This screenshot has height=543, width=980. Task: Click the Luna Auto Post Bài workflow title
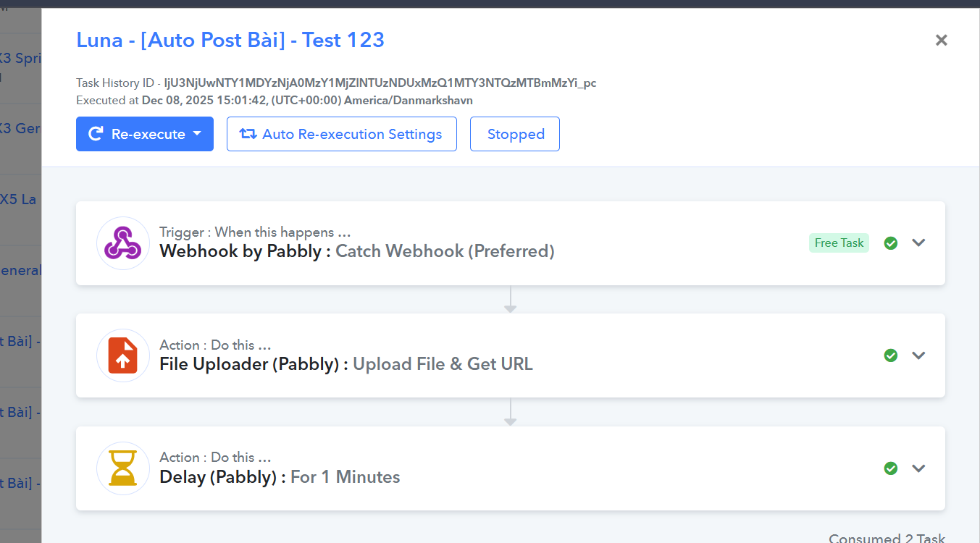(230, 40)
